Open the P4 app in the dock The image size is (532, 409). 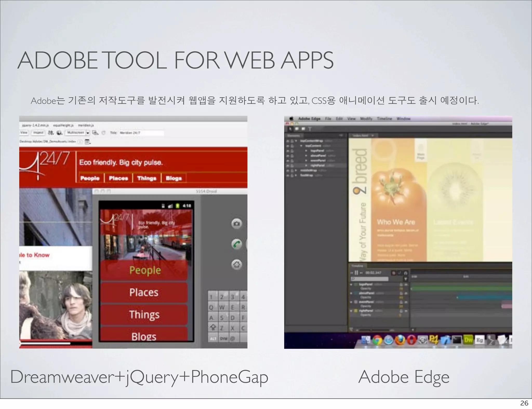coord(434,340)
